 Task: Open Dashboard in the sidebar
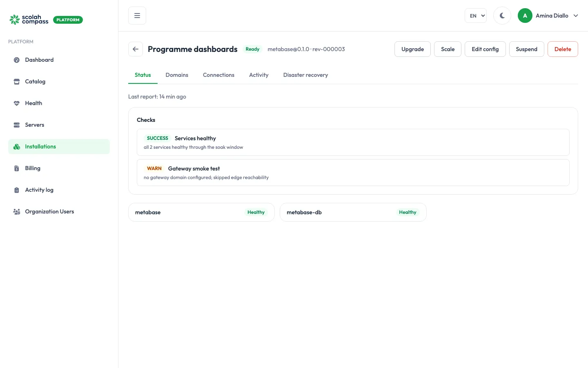[x=59, y=60]
